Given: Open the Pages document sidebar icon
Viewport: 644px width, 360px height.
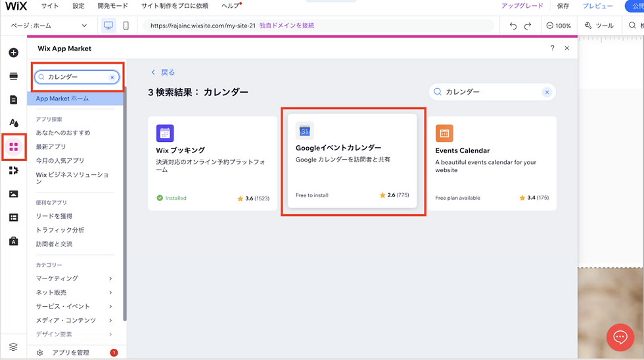Looking at the screenshot, I should (14, 100).
